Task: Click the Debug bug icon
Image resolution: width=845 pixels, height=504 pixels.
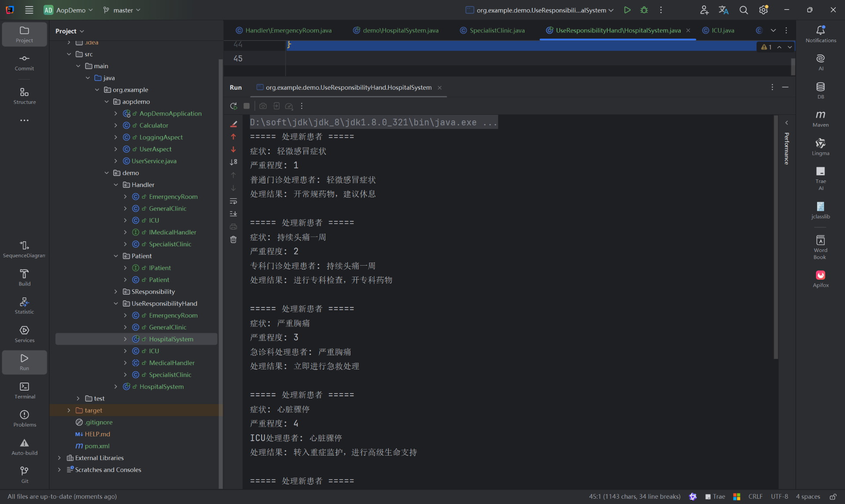Action: coord(644,10)
